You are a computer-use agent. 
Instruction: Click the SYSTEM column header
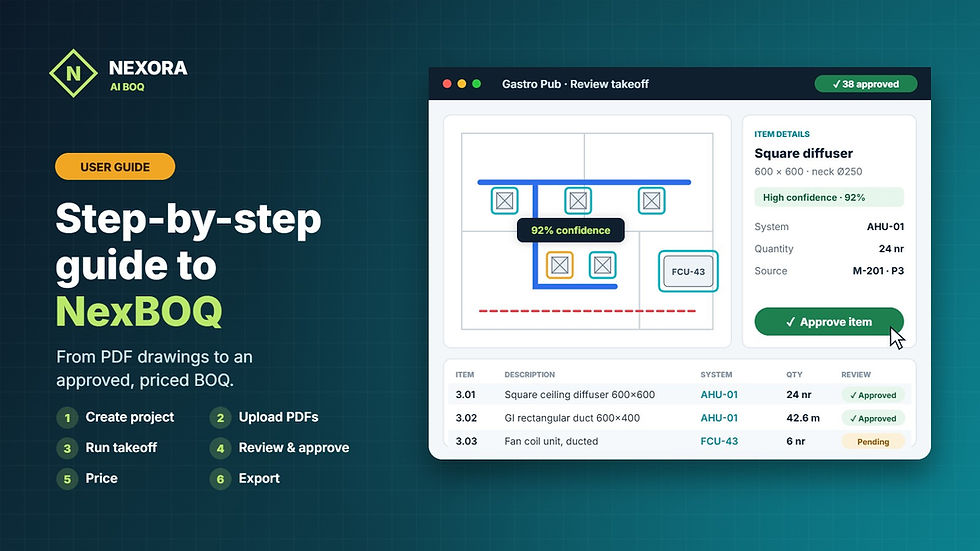(716, 374)
